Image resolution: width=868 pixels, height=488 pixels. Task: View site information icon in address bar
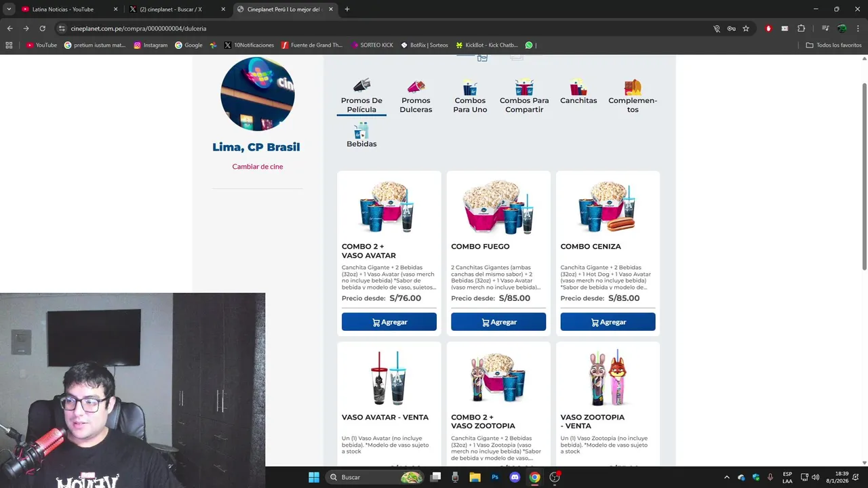pyautogui.click(x=62, y=28)
